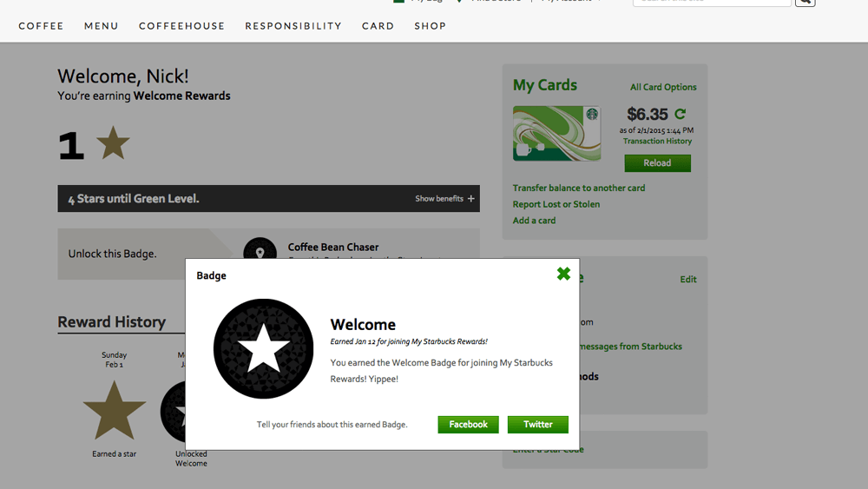The width and height of the screenshot is (868, 489).
Task: Click the Welcome badge star icon in popup
Action: coord(263,349)
